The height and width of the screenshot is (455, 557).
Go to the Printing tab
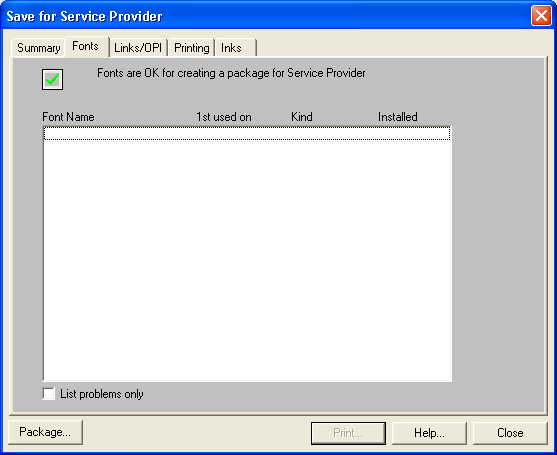click(191, 48)
